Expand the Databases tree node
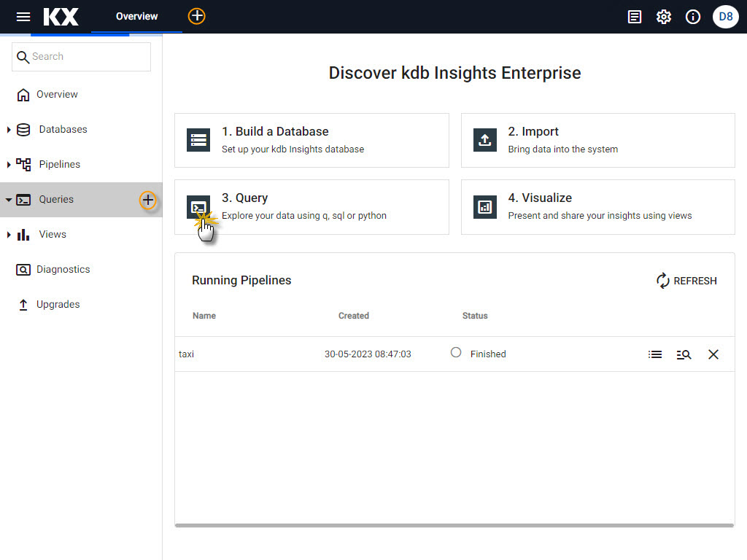Viewport: 747px width, 560px height. click(9, 130)
